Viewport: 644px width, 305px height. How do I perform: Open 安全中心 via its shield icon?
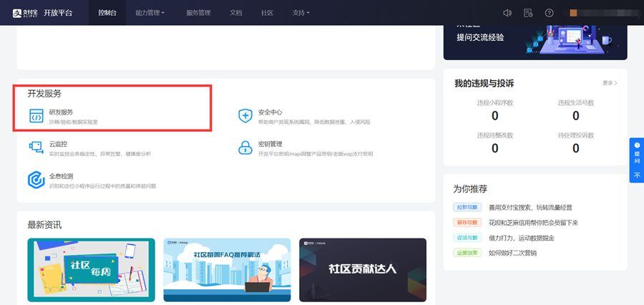pyautogui.click(x=245, y=116)
